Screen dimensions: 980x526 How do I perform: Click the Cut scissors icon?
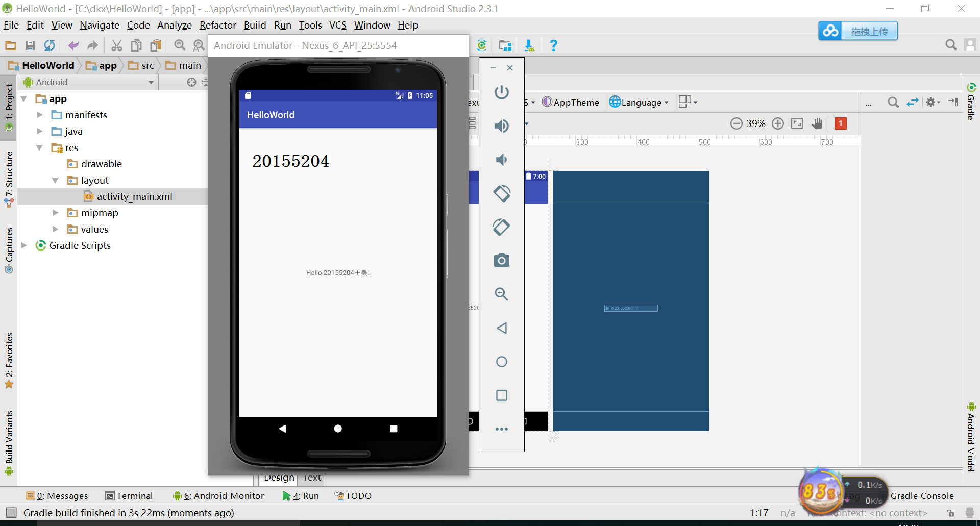117,45
